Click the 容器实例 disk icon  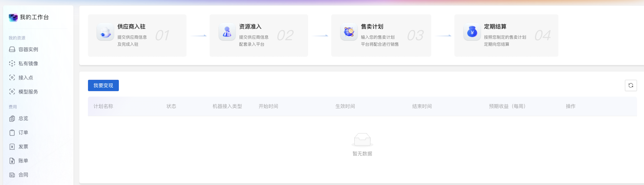coord(12,50)
